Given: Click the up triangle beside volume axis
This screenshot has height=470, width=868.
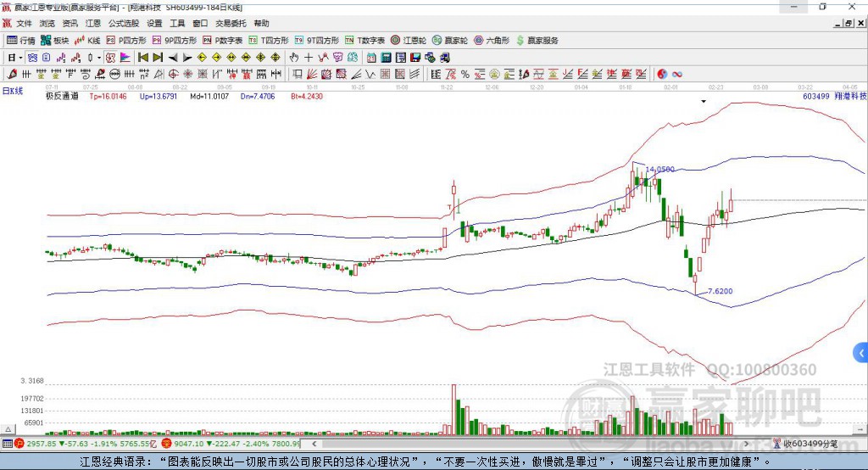Looking at the screenshot, I should click(x=8, y=429).
